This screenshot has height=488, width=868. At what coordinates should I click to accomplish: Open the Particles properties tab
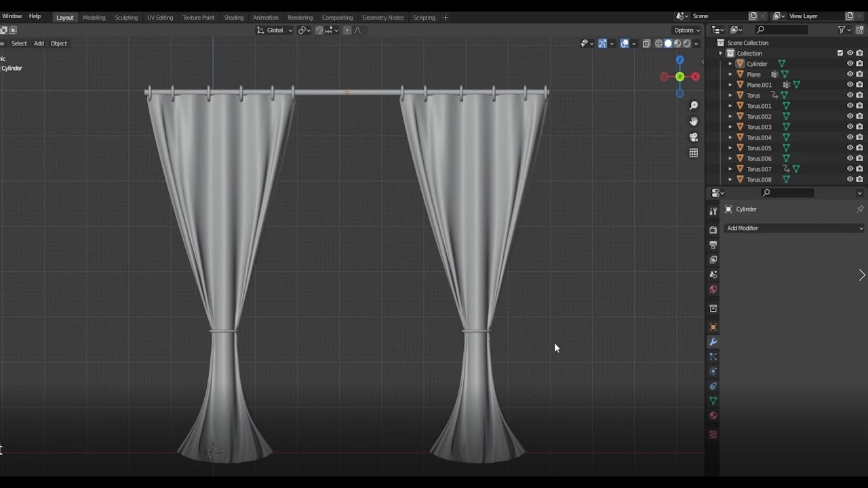[713, 357]
